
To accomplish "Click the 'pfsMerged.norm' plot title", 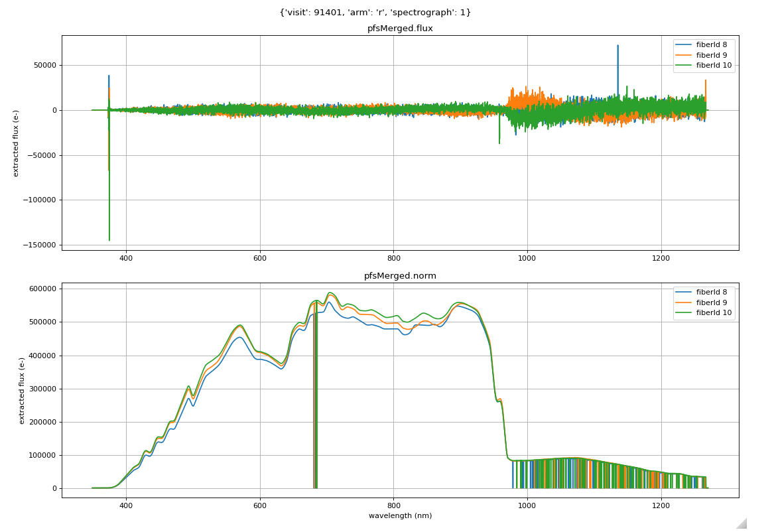I will click(400, 276).
